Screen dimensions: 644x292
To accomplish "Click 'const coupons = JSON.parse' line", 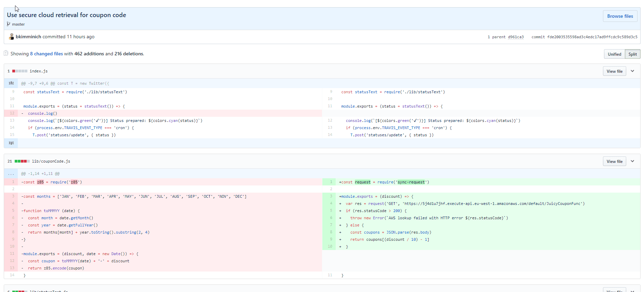I will [488, 232].
